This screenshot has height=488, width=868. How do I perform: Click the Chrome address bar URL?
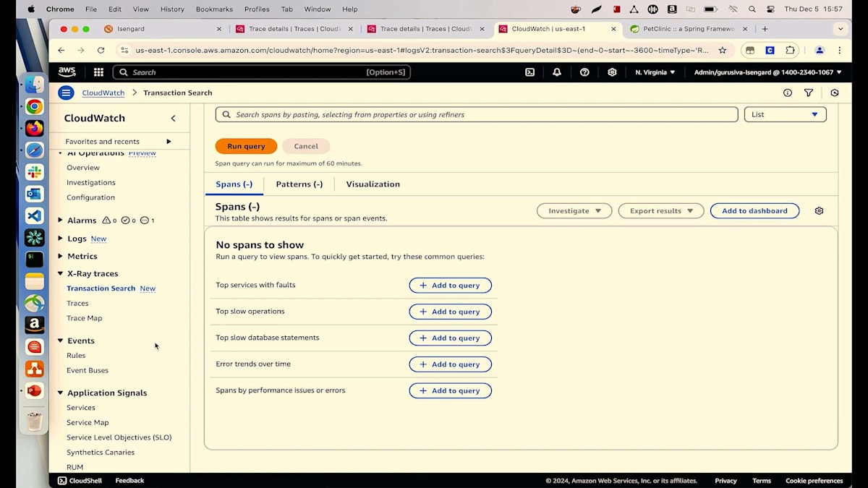point(422,50)
